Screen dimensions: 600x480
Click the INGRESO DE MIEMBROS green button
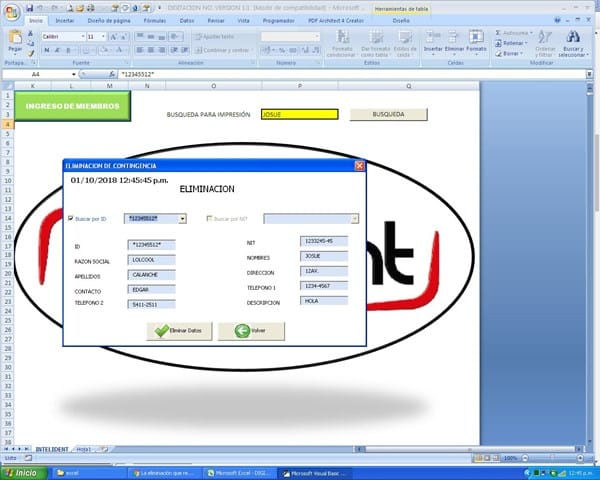tap(72, 106)
